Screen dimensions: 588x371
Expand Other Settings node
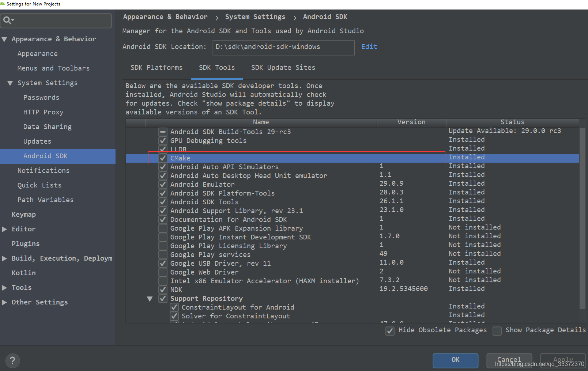4,302
